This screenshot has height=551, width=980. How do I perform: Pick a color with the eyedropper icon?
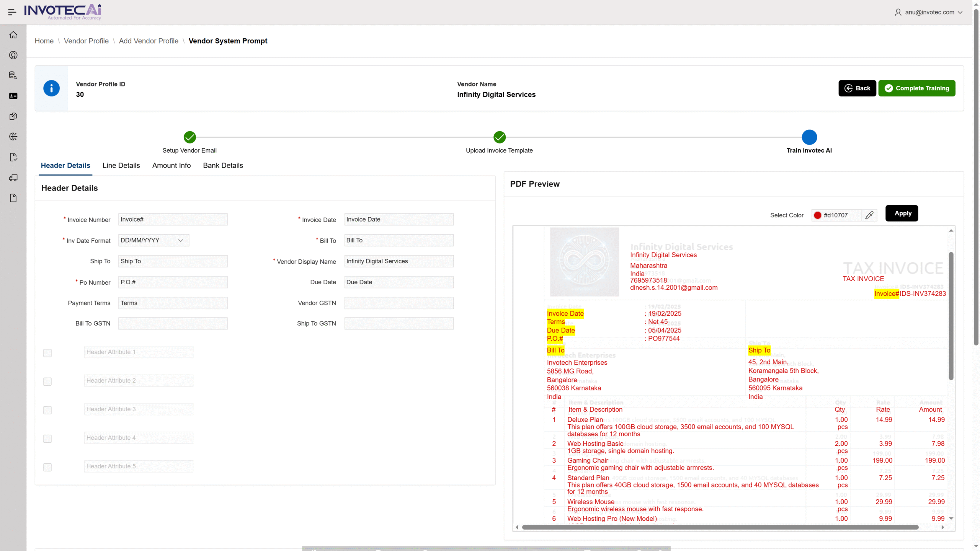click(869, 215)
